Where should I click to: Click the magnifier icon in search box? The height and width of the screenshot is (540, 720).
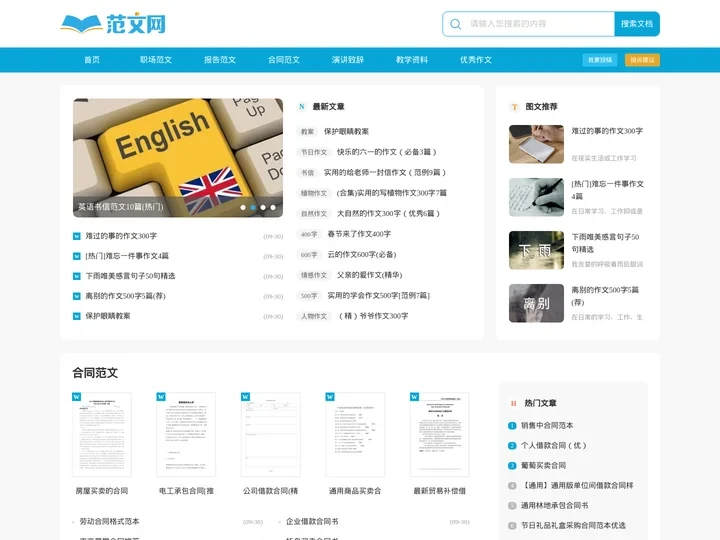click(x=456, y=24)
